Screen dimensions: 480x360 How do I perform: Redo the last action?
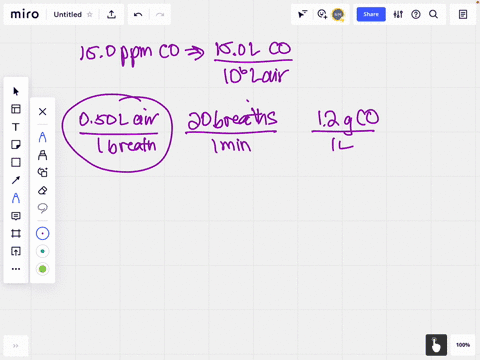click(x=160, y=14)
